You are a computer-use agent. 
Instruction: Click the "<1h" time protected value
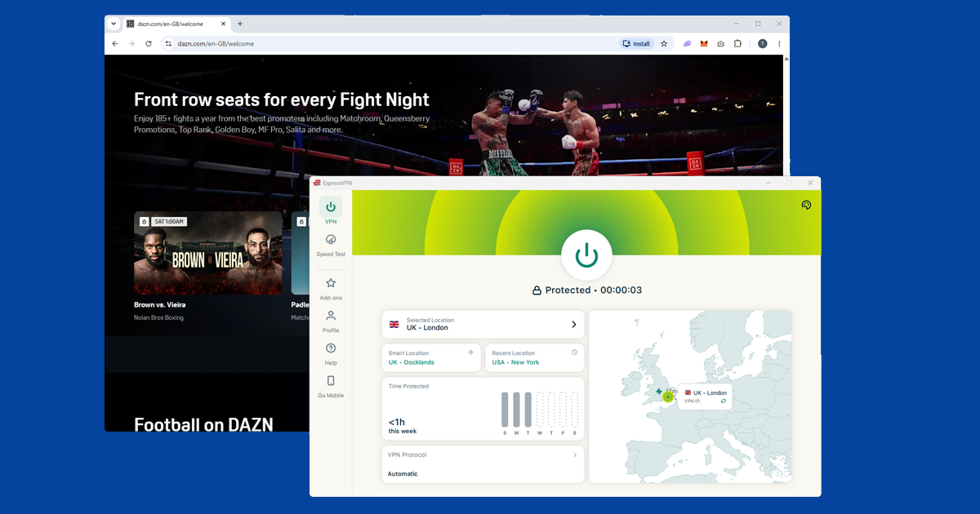[396, 422]
